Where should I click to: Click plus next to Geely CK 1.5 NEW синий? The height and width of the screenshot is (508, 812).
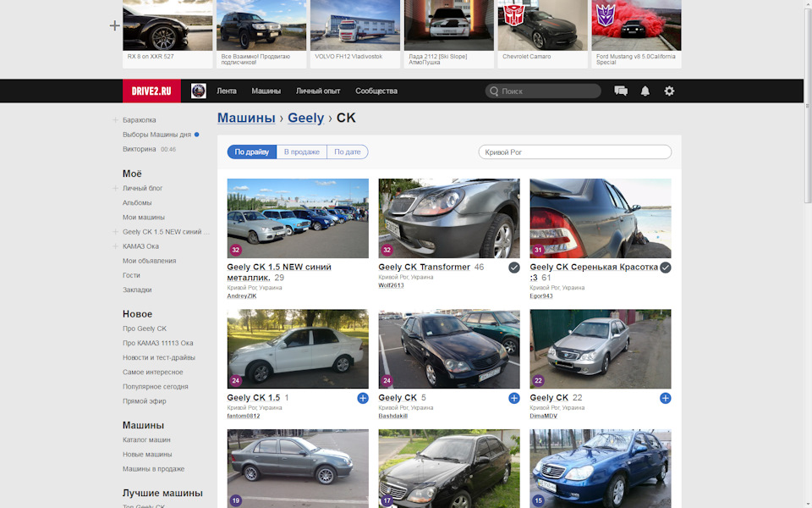(116, 232)
